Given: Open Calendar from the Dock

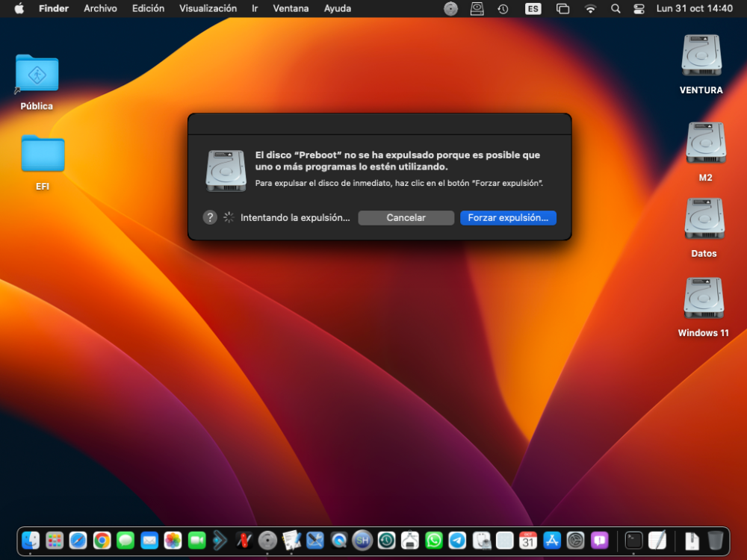Looking at the screenshot, I should click(528, 541).
